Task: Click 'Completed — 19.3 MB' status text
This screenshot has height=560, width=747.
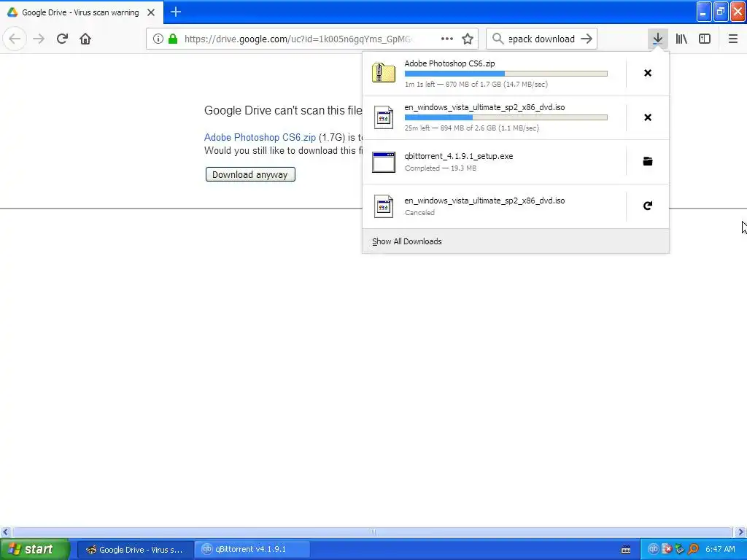Action: click(x=441, y=168)
